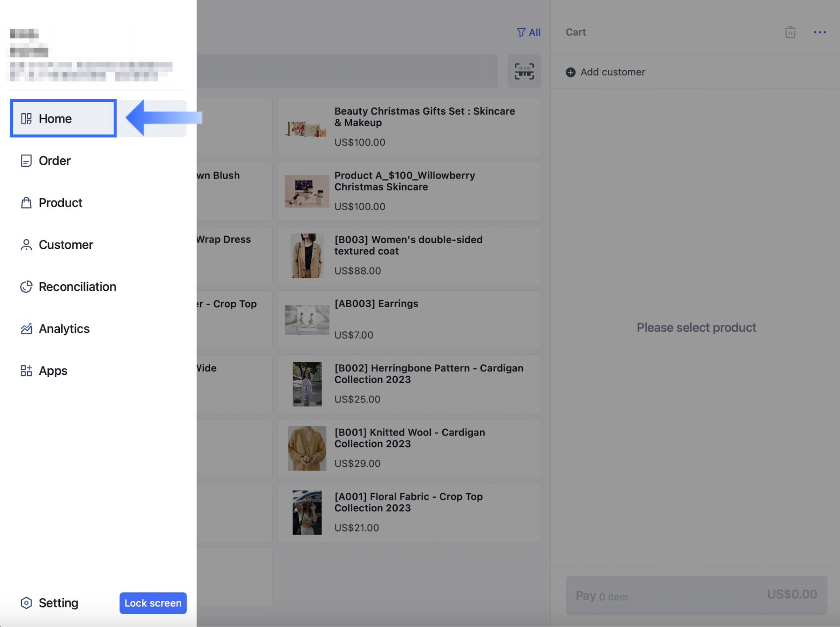
Task: Open the barcode scanner
Action: [524, 71]
